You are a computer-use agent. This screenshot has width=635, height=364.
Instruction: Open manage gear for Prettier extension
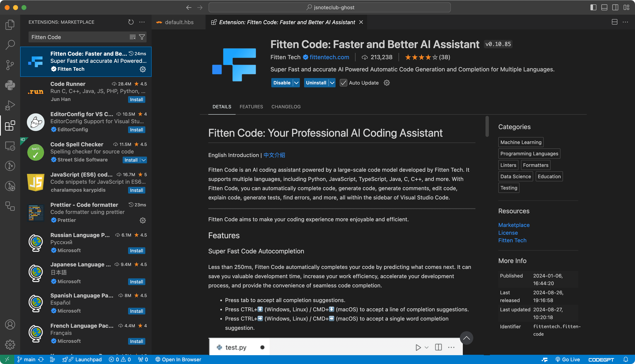[143, 220]
